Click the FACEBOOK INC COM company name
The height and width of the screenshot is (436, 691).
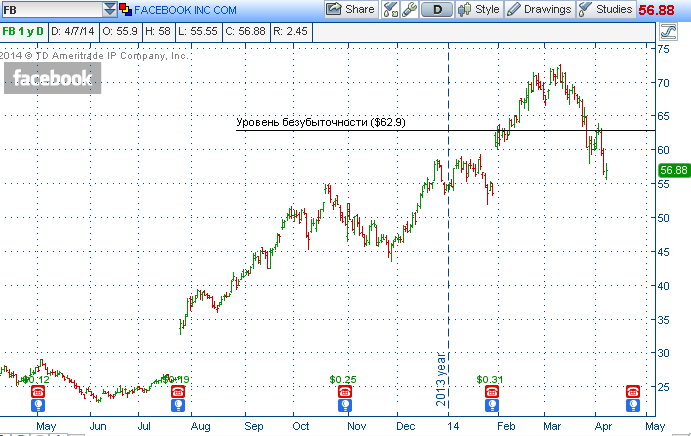pos(185,10)
